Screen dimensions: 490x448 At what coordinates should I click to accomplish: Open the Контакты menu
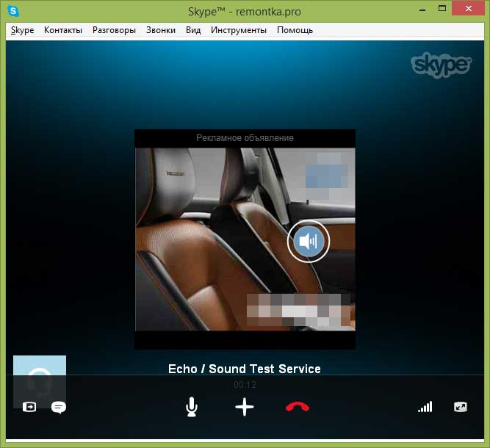pos(63,30)
